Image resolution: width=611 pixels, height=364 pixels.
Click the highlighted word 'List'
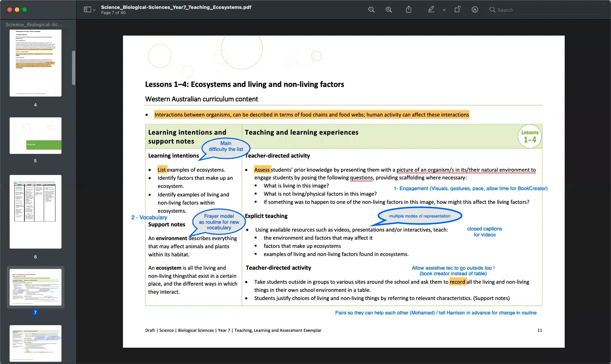tap(162, 170)
